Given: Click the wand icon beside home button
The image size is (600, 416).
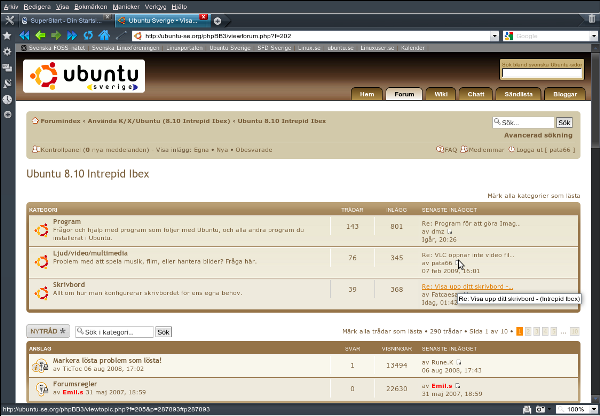Looking at the screenshot, I should coord(121,36).
